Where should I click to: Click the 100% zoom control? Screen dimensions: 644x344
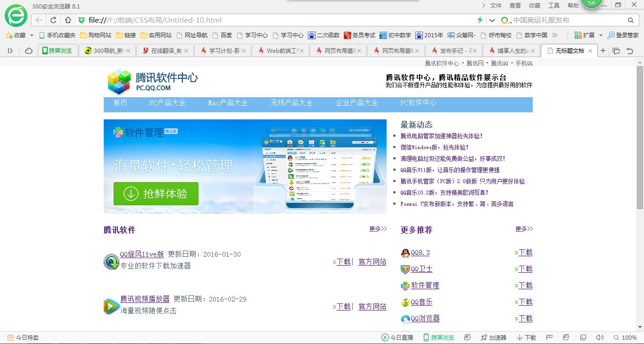tap(625, 337)
